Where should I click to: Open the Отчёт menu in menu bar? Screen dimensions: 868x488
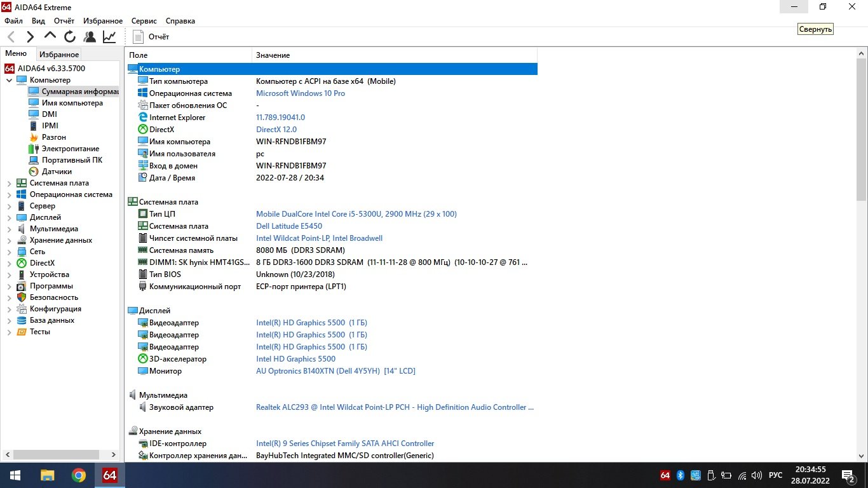pyautogui.click(x=64, y=21)
